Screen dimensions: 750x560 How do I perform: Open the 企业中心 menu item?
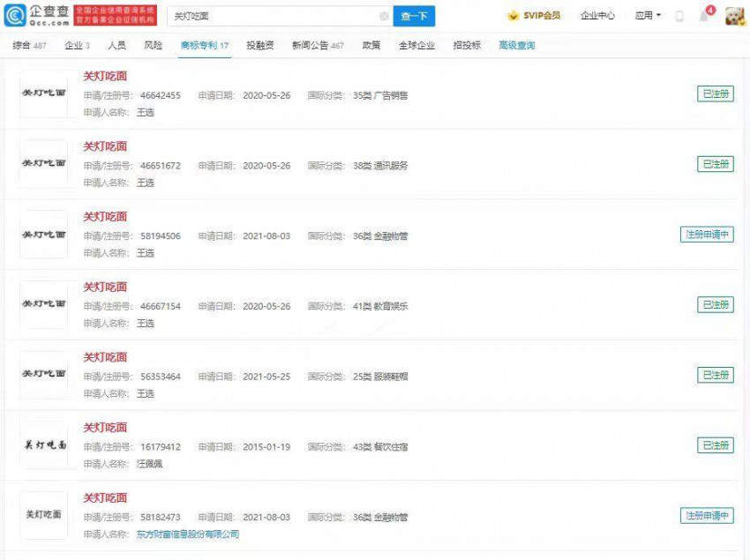597,16
